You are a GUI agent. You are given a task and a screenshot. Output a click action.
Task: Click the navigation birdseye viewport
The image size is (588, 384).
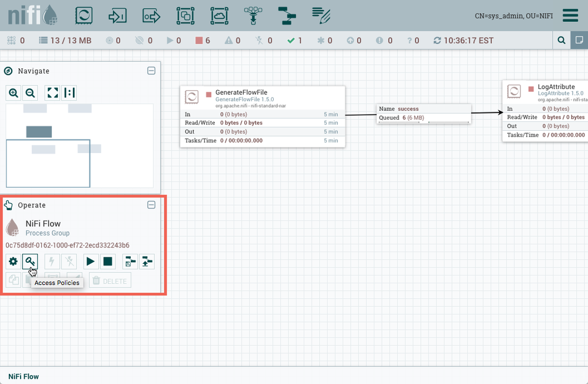pos(48,163)
